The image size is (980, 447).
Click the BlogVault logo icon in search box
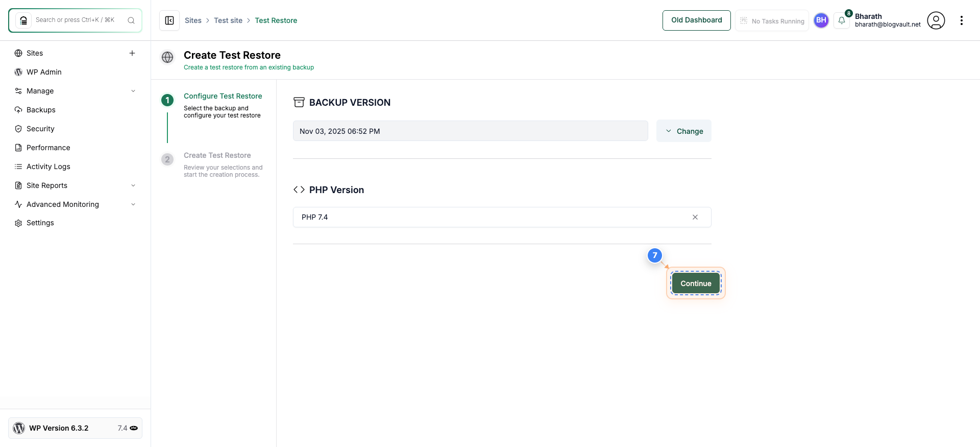point(23,20)
